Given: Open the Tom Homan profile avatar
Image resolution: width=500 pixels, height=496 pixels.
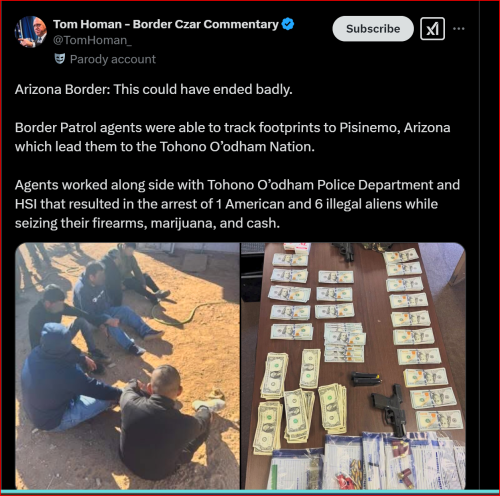Looking at the screenshot, I should 31,32.
